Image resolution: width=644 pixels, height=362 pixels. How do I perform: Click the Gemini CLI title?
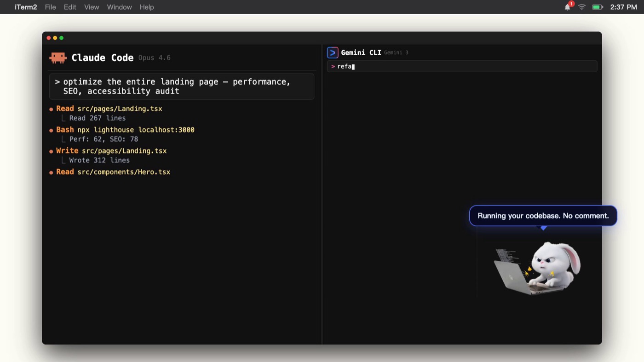pyautogui.click(x=361, y=52)
